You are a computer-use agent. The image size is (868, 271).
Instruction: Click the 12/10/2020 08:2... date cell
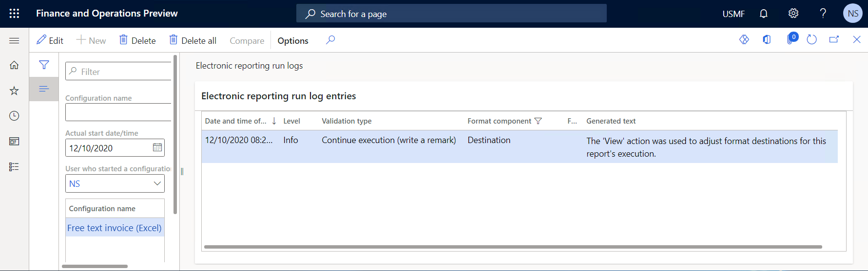[239, 140]
